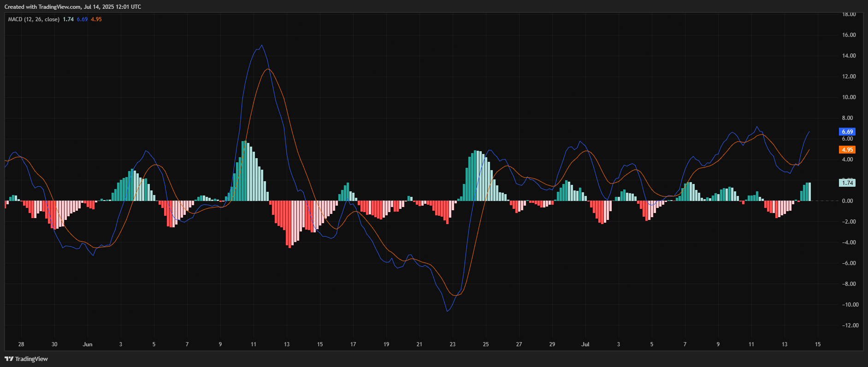Click the "Created with TradingView.com" header text
Image resolution: width=868 pixels, height=367 pixels.
(x=73, y=7)
